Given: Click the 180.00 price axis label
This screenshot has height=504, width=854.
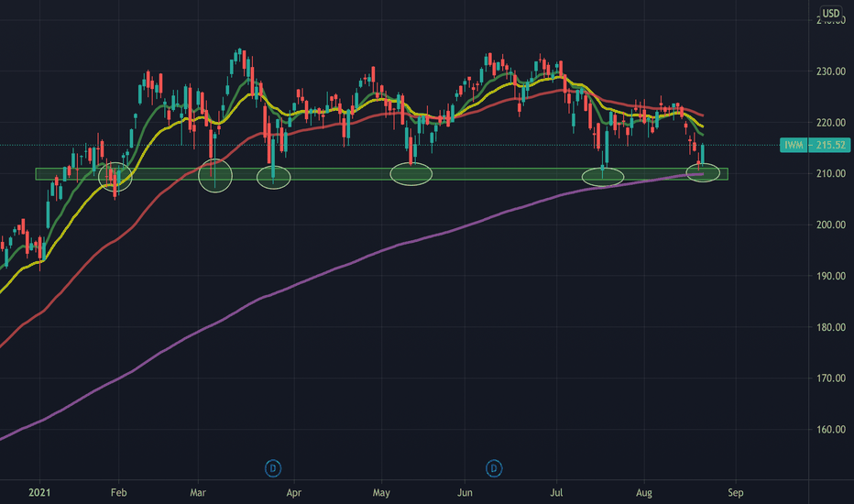Looking at the screenshot, I should click(x=830, y=327).
